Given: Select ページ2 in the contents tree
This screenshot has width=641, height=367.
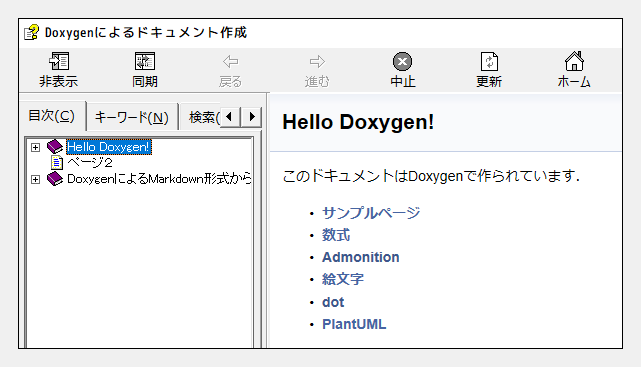Looking at the screenshot, I should (x=90, y=163).
